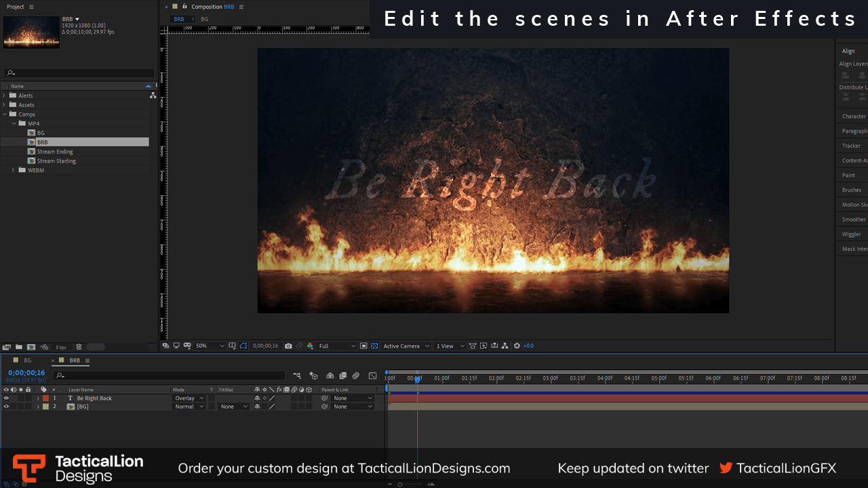Open show channel color management icon

[x=310, y=346]
